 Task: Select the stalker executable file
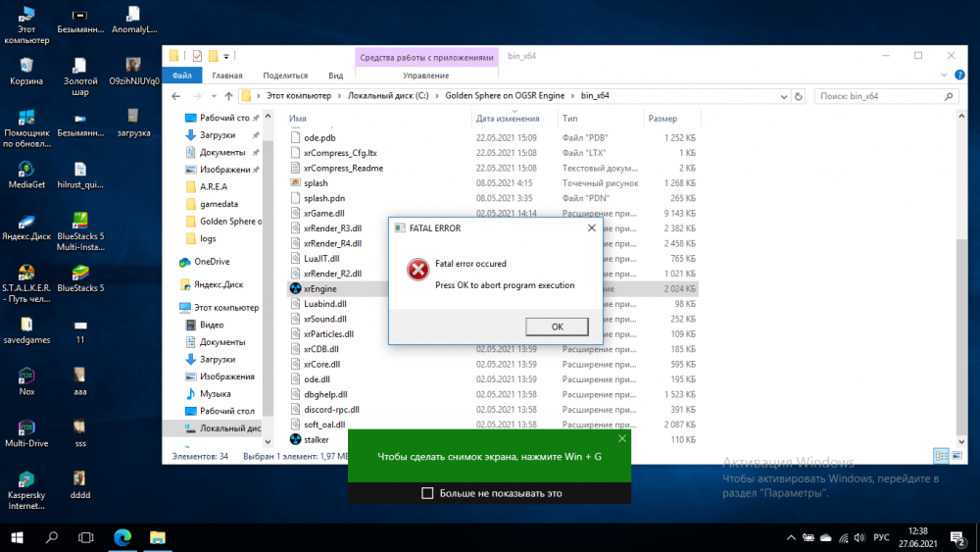[316, 439]
